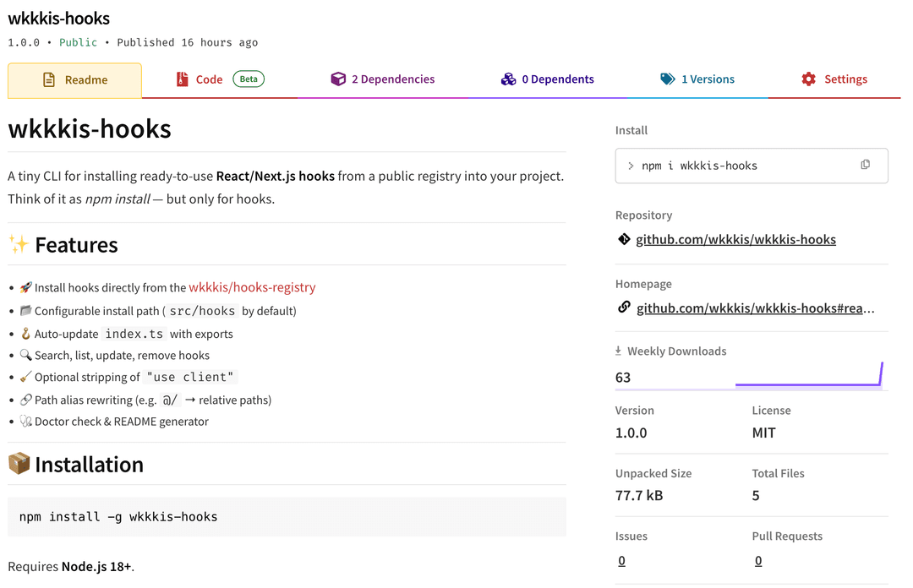Screen dimensions: 913x588
Task: Visit the github.com/wkkkis/wkkkis-hooks repository link
Action: click(735, 240)
